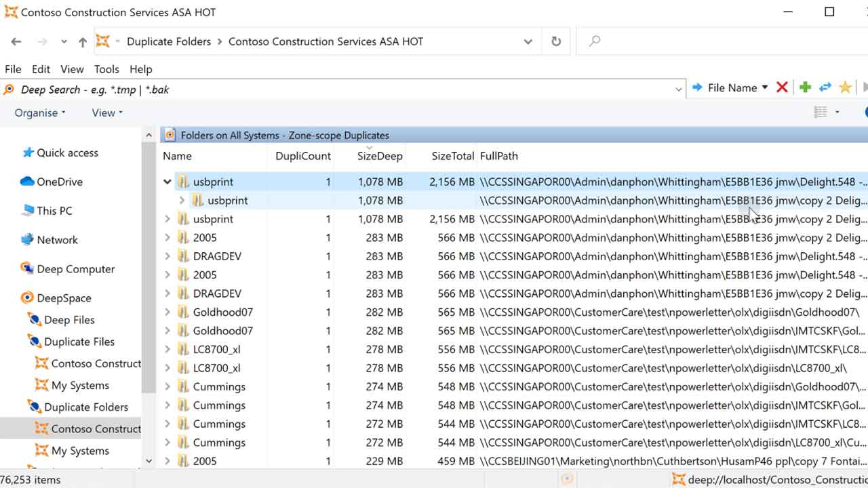The height and width of the screenshot is (488, 868).
Task: Expand the nested usbprint child folder
Action: coord(182,201)
